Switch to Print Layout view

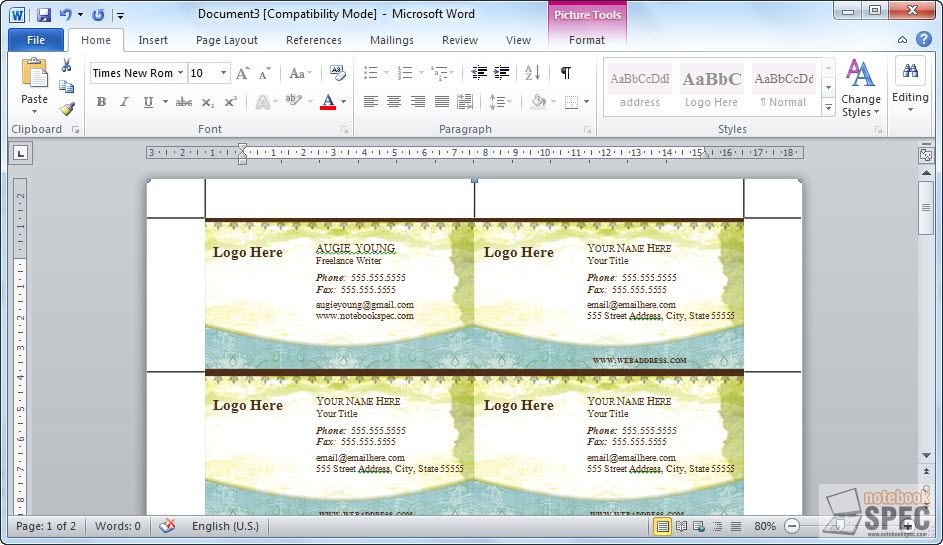click(x=662, y=526)
